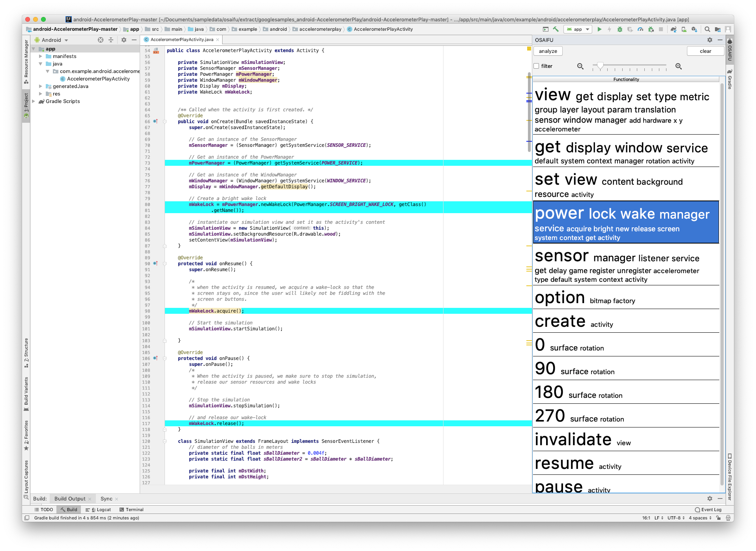Screen dimensions: 756x551
Task: Click the clear button
Action: coord(705,51)
